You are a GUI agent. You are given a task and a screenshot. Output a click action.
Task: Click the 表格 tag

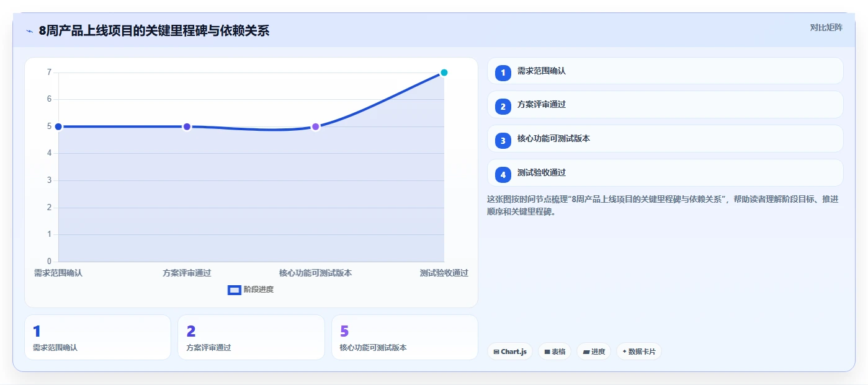coord(554,352)
